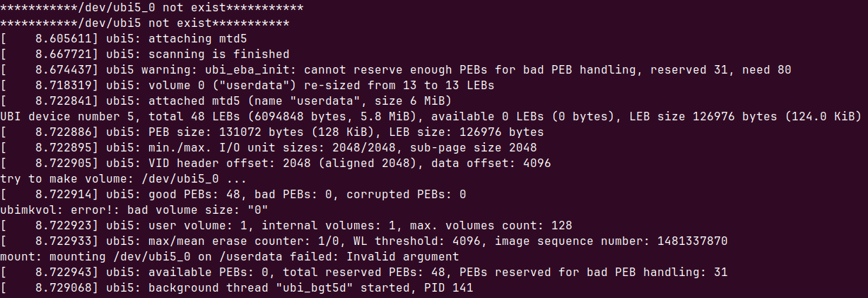The height and width of the screenshot is (298, 868).
Task: Click the 'mount: mounting /dev/ubi5_0' failure line
Action: coord(229,256)
